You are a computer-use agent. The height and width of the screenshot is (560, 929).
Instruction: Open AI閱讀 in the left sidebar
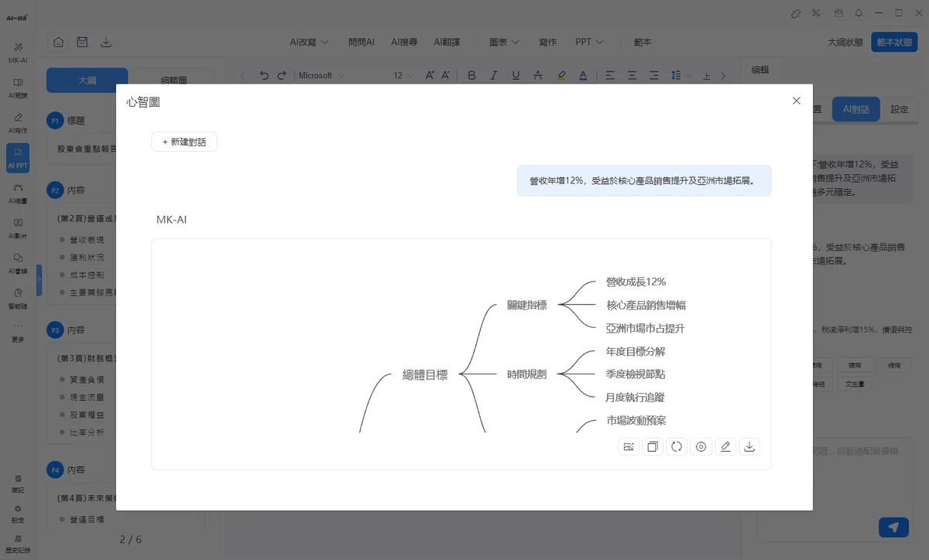tap(18, 88)
